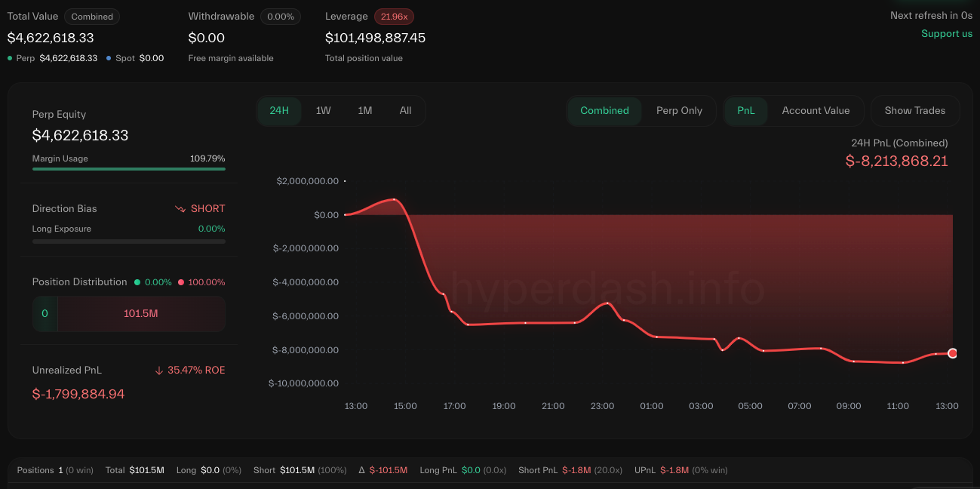Click the green dot beside 0.00% distribution
This screenshot has height=489, width=980.
[x=137, y=282]
